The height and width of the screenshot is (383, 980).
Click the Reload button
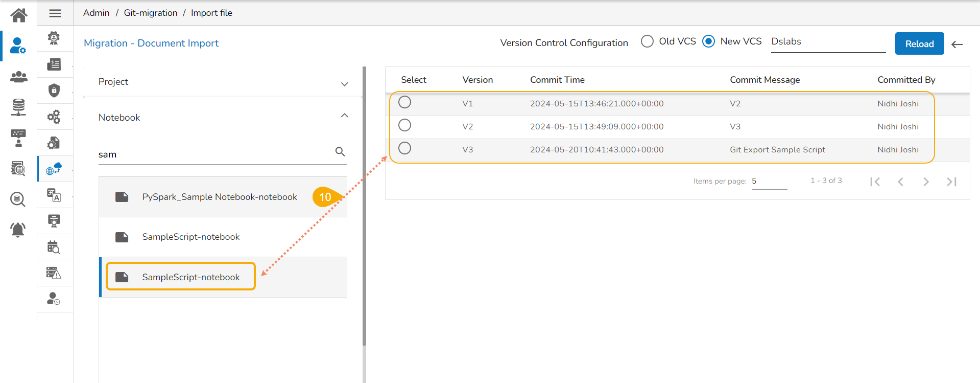point(919,44)
